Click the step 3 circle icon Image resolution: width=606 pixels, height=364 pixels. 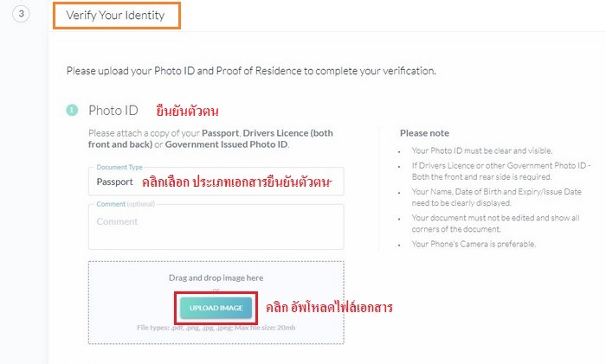click(x=23, y=16)
